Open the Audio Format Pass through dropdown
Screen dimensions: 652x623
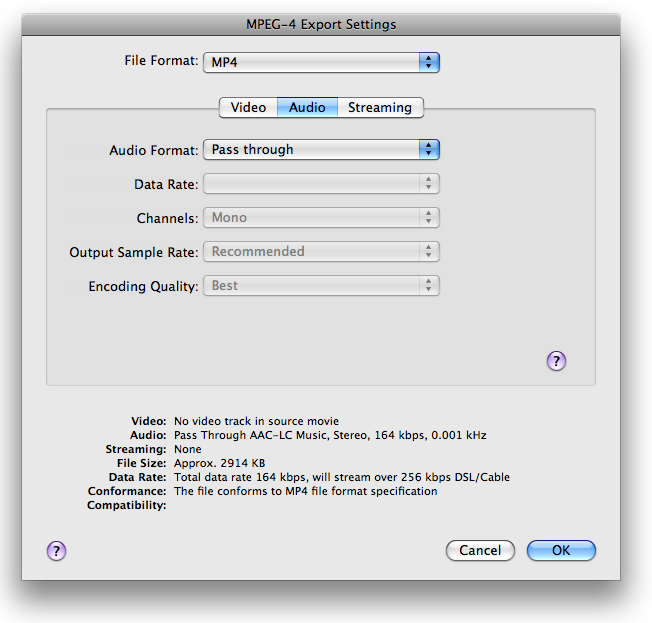click(x=321, y=149)
